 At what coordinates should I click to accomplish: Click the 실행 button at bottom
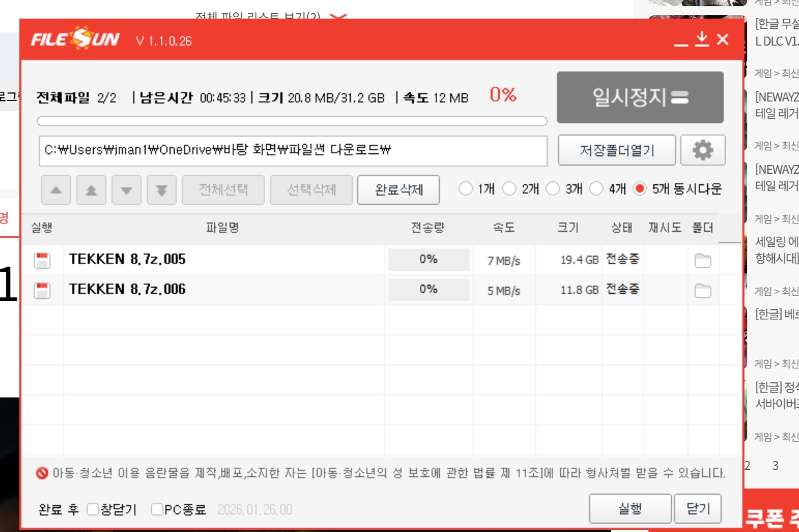click(x=630, y=509)
